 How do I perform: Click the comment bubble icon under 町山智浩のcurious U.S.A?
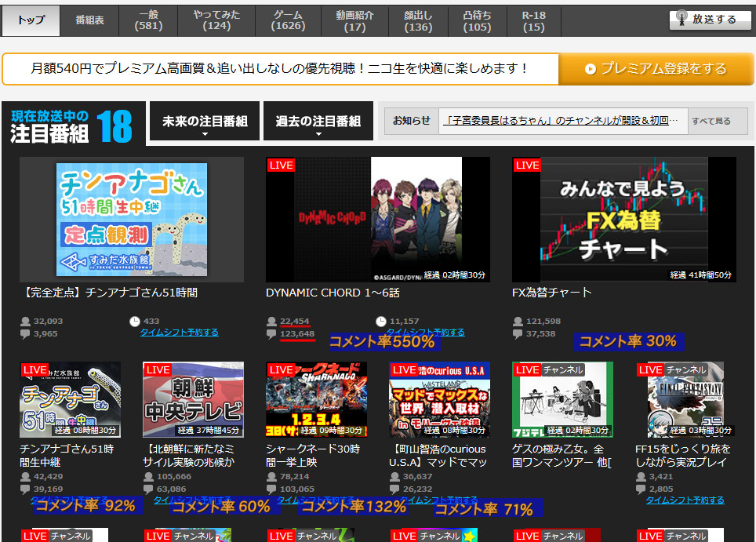tap(393, 489)
